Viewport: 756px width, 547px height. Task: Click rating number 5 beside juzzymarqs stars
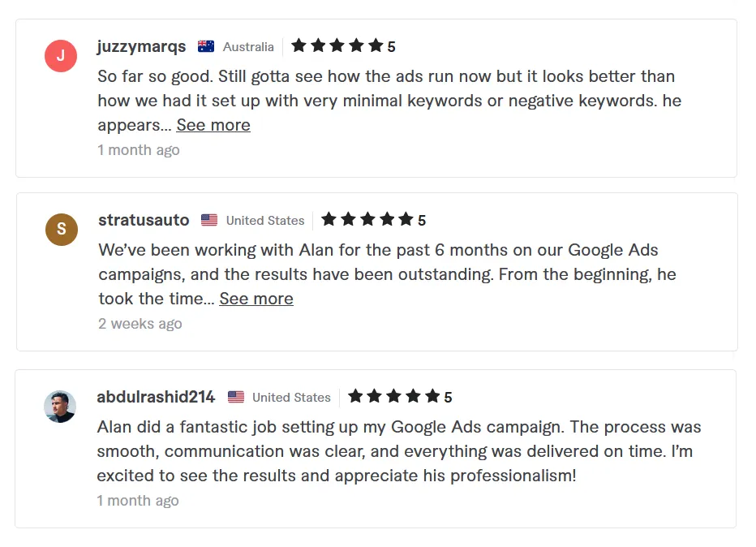pyautogui.click(x=391, y=47)
